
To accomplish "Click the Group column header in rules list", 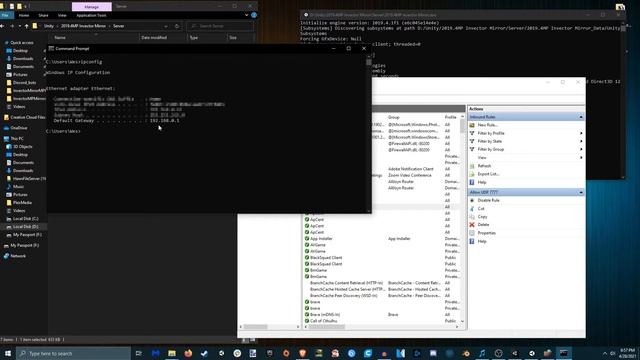I will (393, 117).
